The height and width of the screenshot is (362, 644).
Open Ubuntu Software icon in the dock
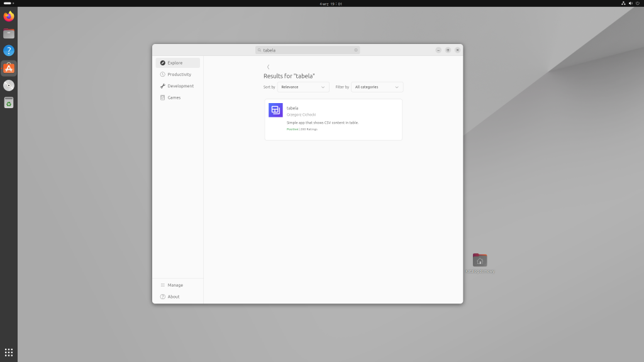[x=8, y=67]
